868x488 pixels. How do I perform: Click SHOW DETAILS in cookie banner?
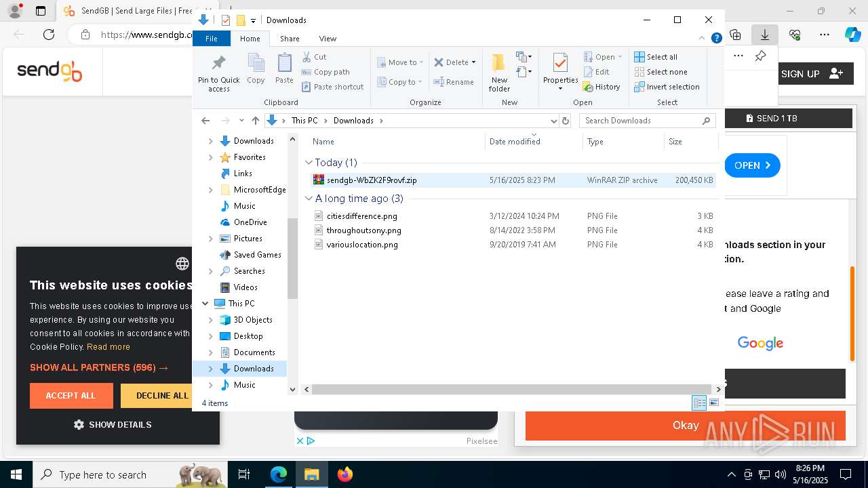tap(113, 425)
